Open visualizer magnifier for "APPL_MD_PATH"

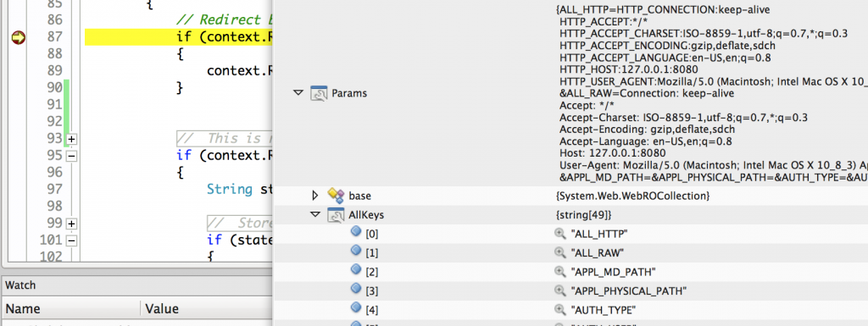click(559, 271)
